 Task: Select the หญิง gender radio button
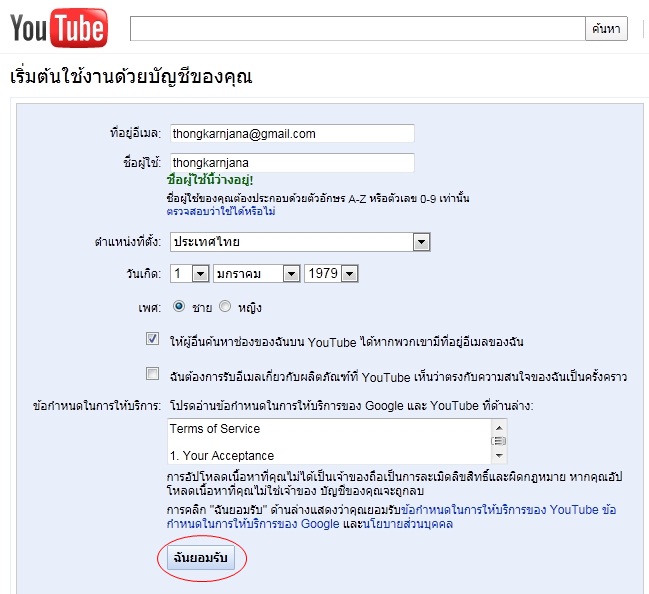[225, 306]
